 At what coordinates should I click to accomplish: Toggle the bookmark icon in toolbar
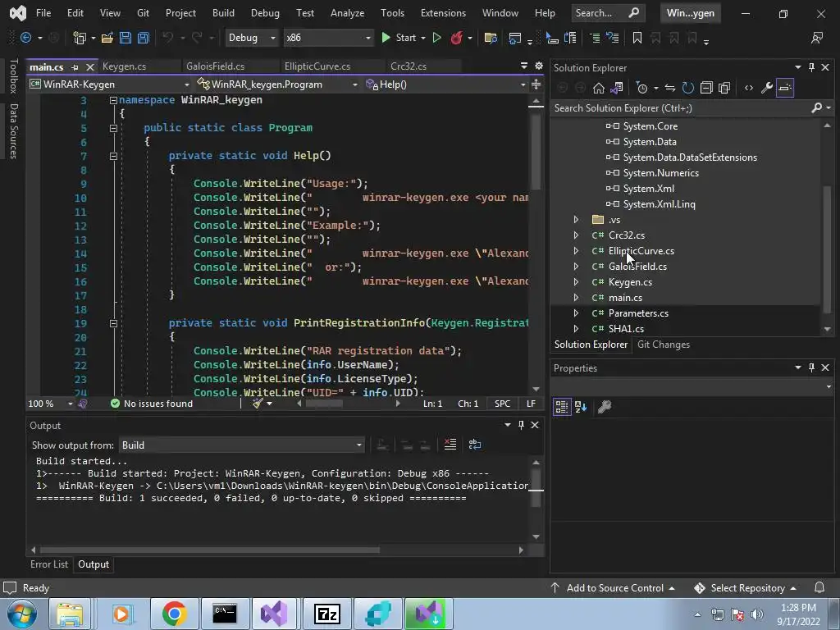tap(637, 38)
